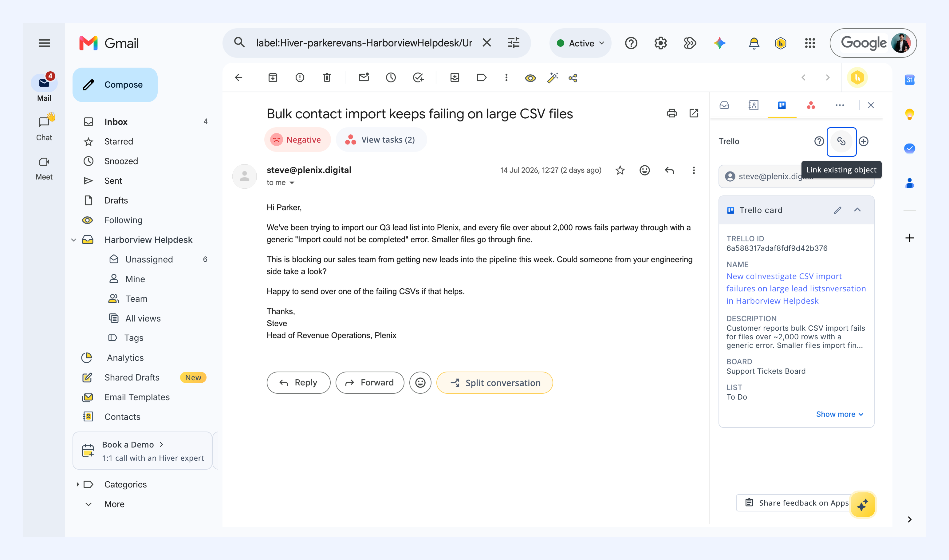Switch to the Trello tab in the Hiver panel
The image size is (949, 560).
pos(782,105)
